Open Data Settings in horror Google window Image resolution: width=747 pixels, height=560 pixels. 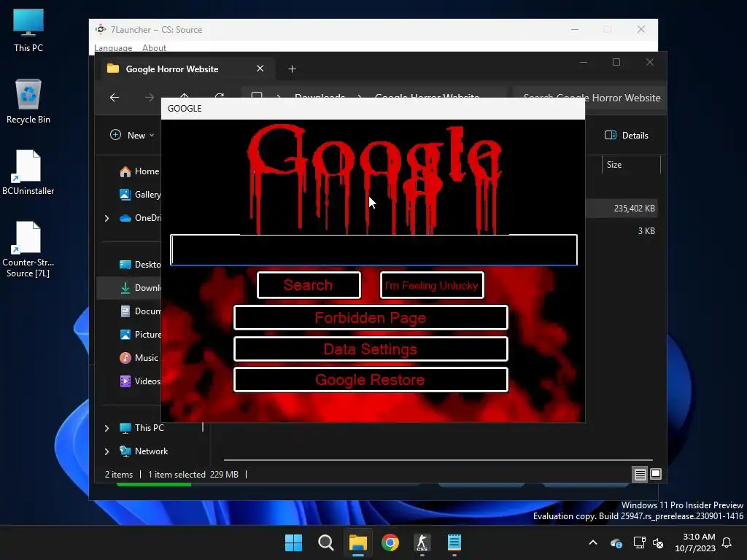[371, 349]
